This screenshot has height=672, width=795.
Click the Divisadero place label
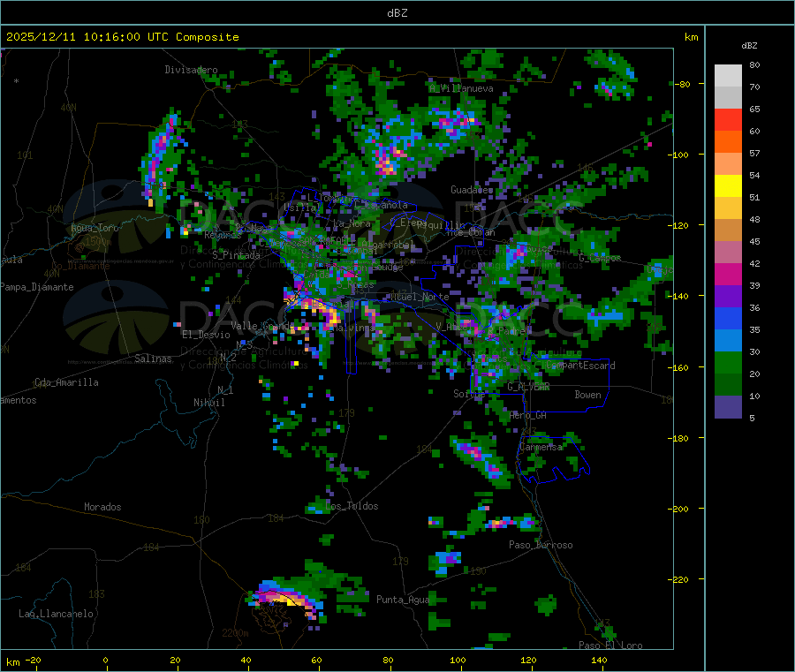tap(191, 70)
